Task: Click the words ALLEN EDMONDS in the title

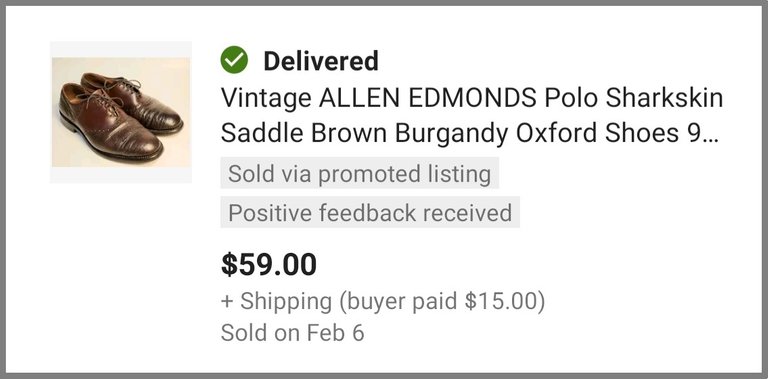Action: pos(428,98)
